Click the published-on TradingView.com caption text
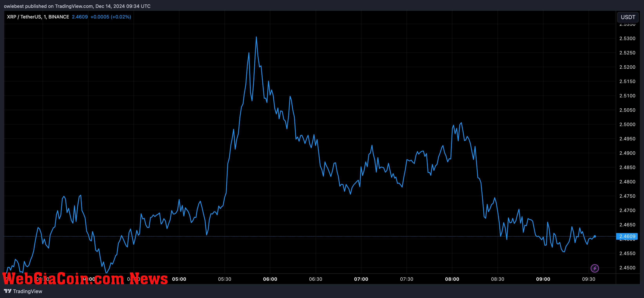This screenshot has height=298, width=644. 77,6
